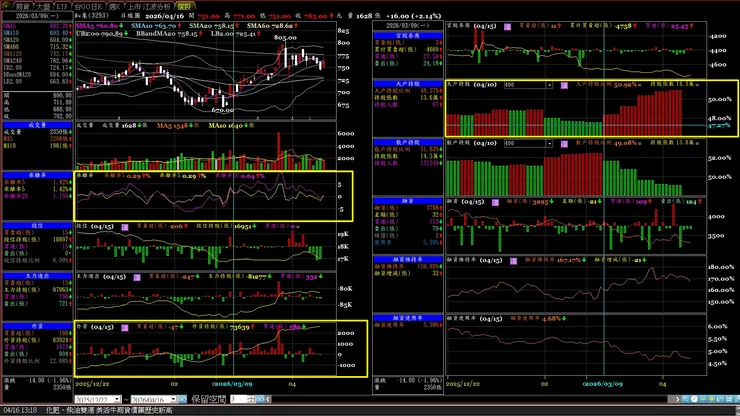Switch to the 期貨 tab
Image resolution: width=740 pixels, height=416 pixels.
tap(22, 6)
